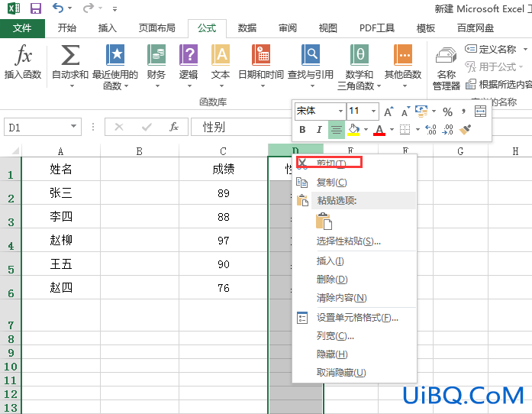Open the borders dropdown arrow

[418, 129]
